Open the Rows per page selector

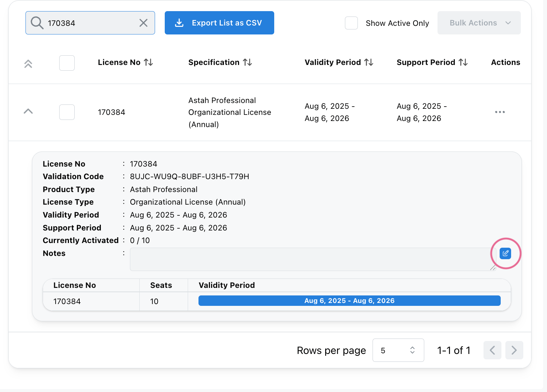[398, 350]
